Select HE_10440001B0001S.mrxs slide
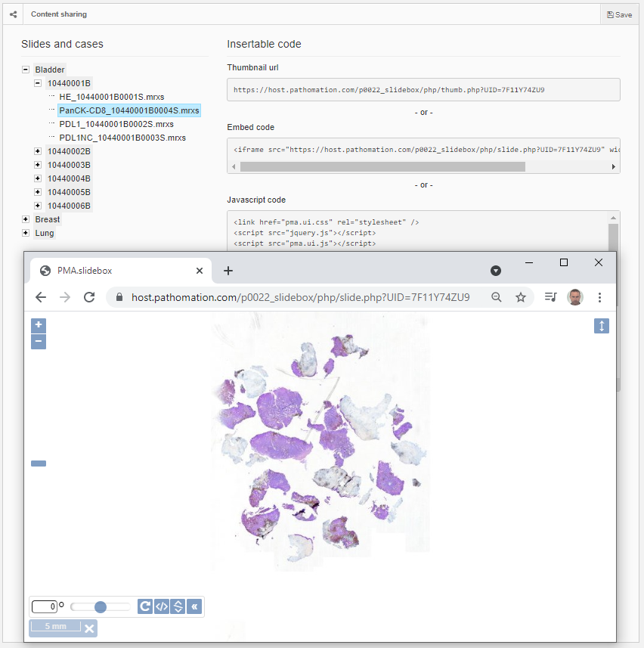 pos(112,97)
